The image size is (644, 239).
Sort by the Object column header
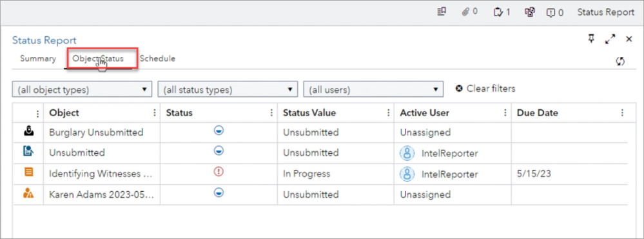click(x=64, y=112)
